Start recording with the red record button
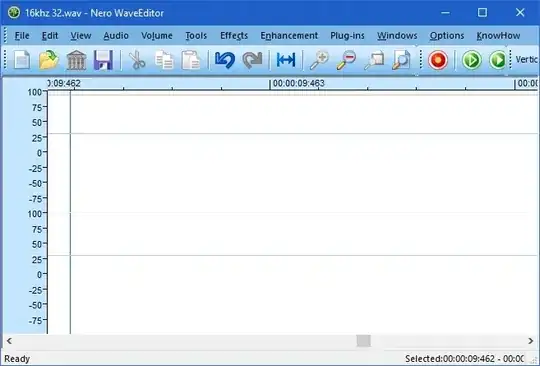The height and width of the screenshot is (366, 540). [x=438, y=60]
